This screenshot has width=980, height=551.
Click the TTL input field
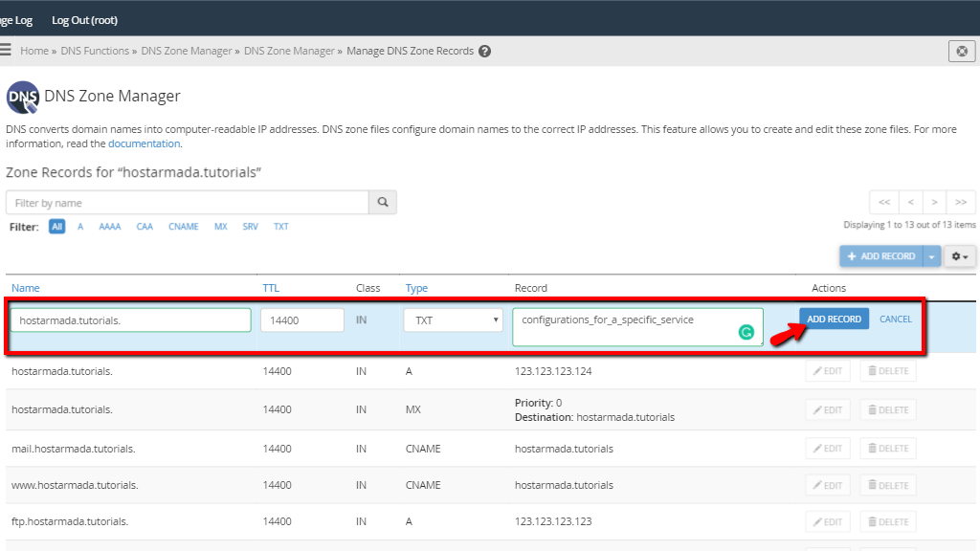click(302, 320)
